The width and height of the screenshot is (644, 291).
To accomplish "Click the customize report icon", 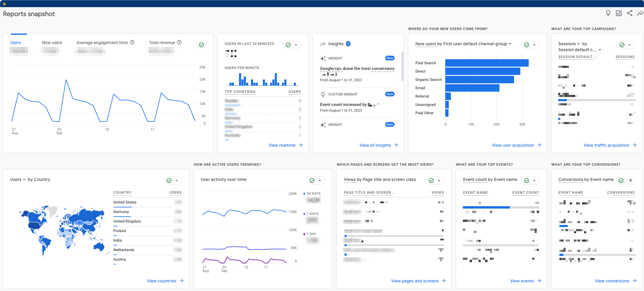I will (x=619, y=13).
